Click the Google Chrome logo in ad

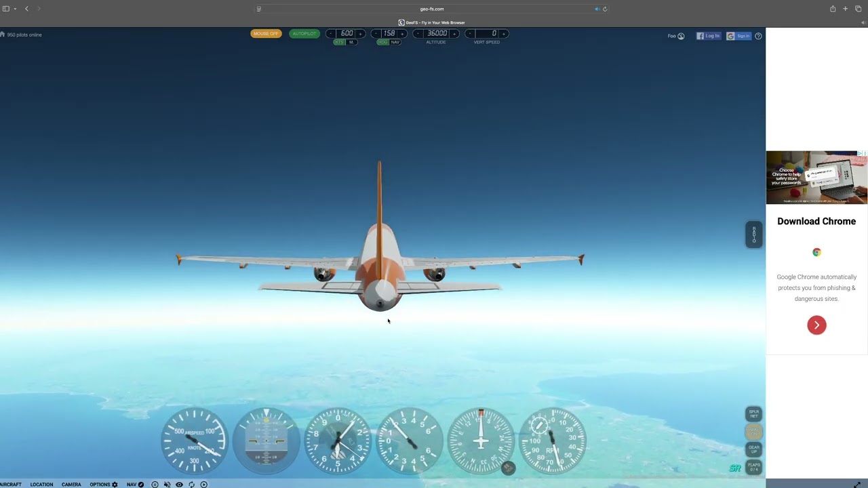(x=816, y=252)
